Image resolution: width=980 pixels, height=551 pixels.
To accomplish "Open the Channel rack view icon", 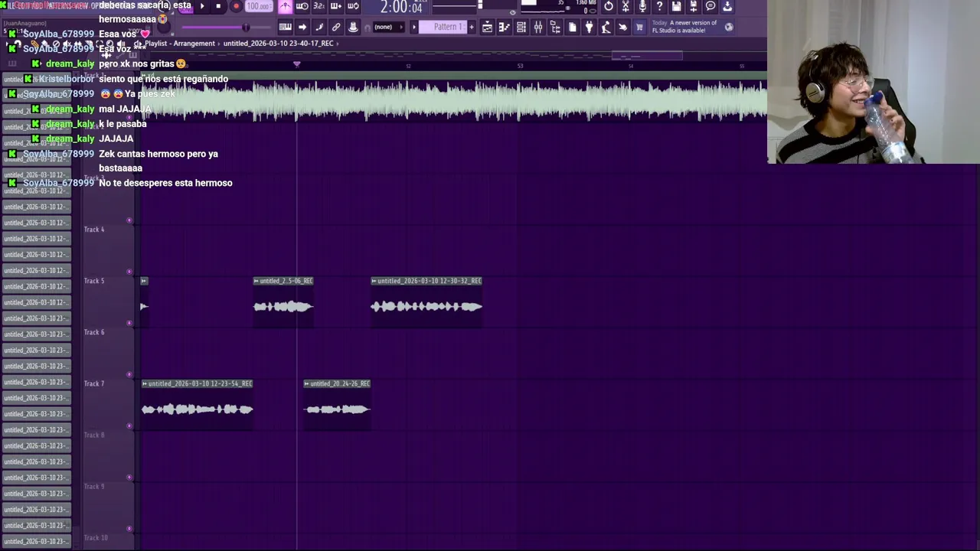I will click(x=521, y=27).
